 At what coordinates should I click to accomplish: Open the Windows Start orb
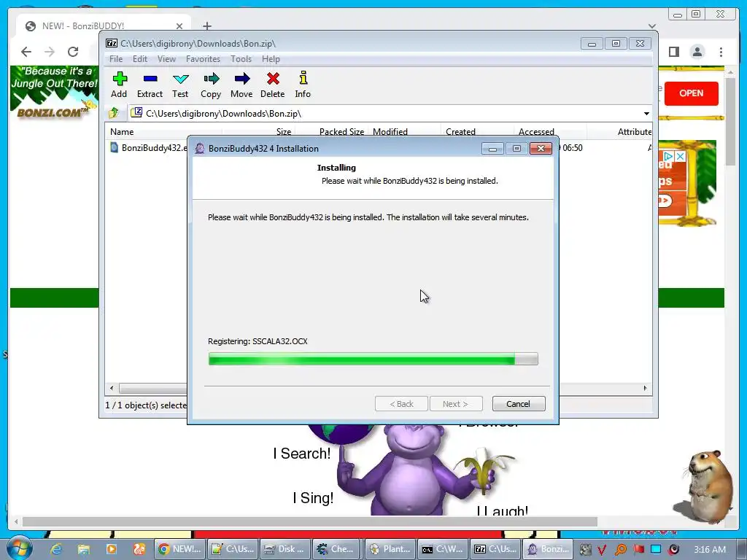pyautogui.click(x=19, y=548)
